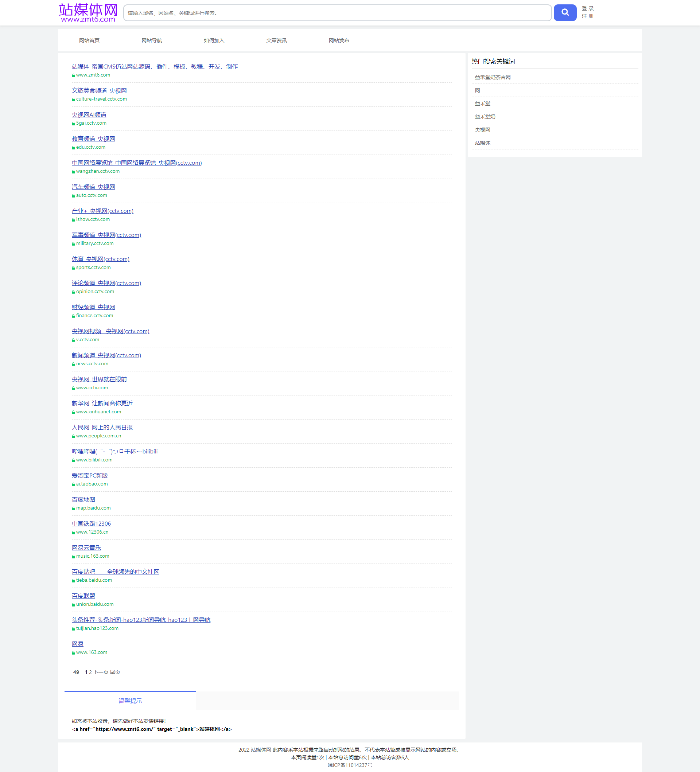700x772 pixels.
Task: Click the lock icon beside map.baidu.com
Action: click(x=73, y=508)
